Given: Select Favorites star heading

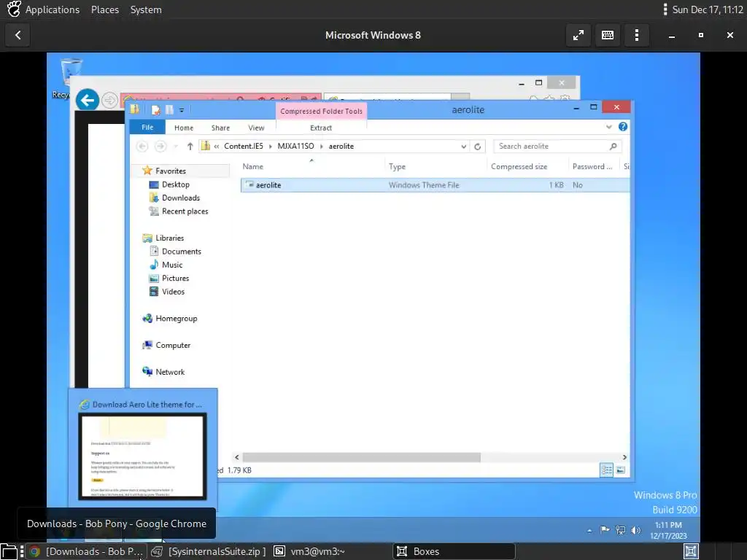Looking at the screenshot, I should (170, 171).
